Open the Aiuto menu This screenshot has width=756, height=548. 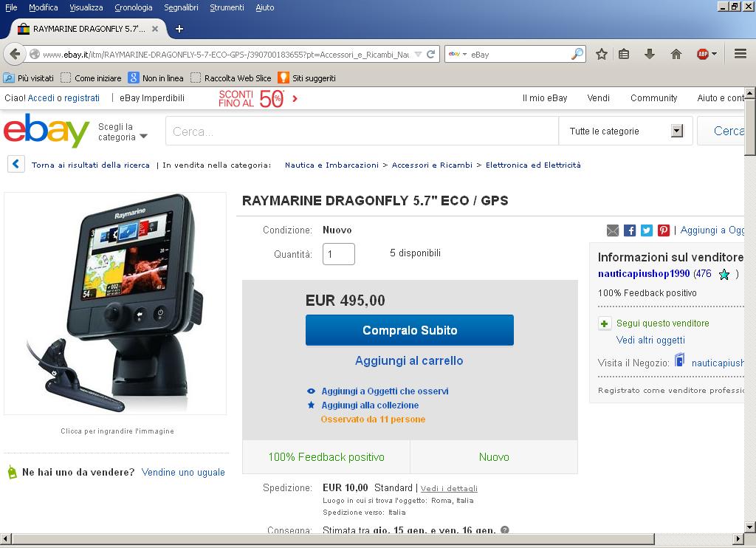coord(265,7)
